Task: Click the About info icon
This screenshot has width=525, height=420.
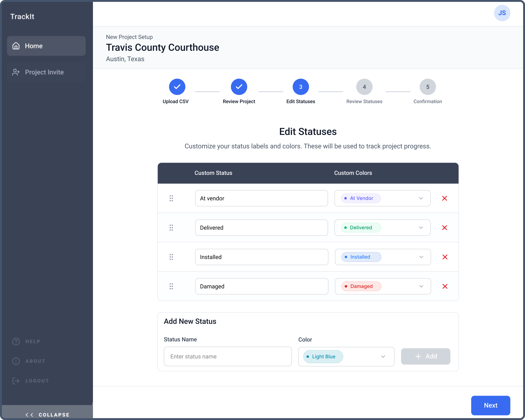Action: [16, 361]
